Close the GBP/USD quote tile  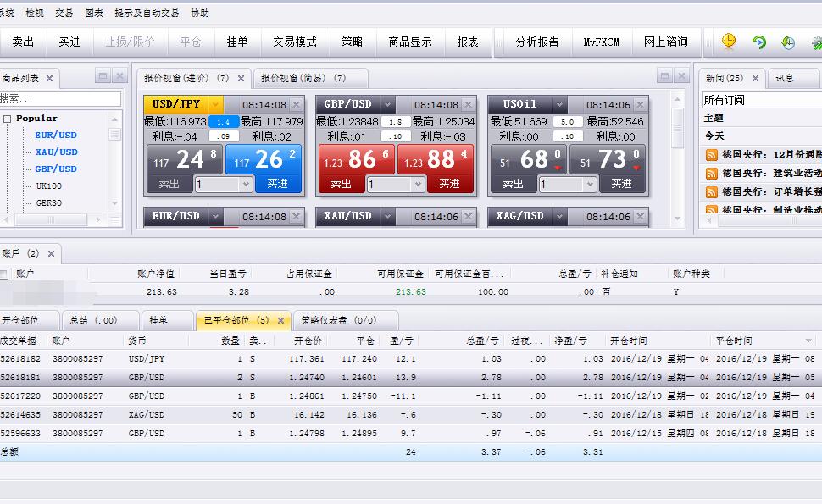point(468,104)
